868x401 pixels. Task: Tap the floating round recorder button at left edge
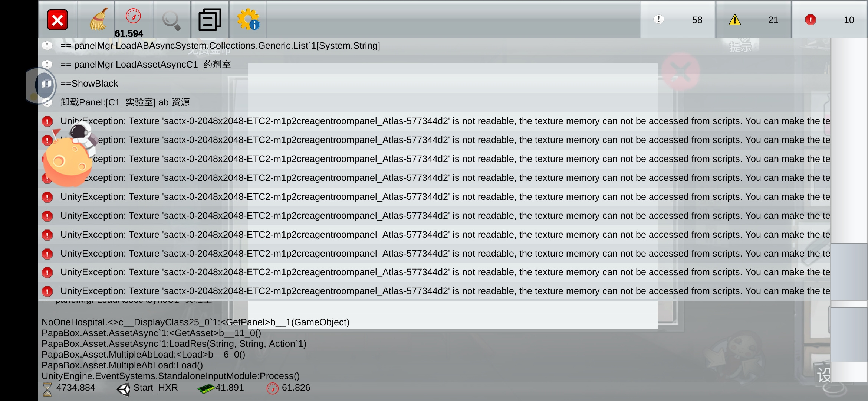tap(42, 85)
